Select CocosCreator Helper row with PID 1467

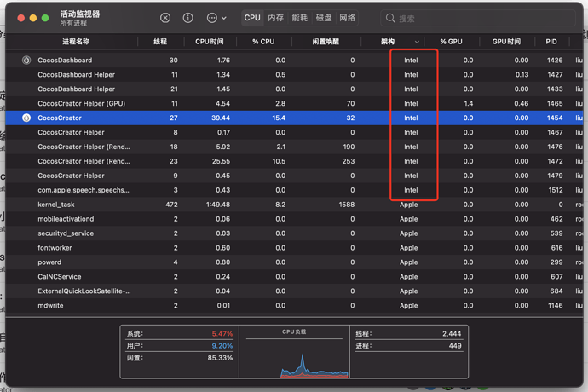click(294, 132)
